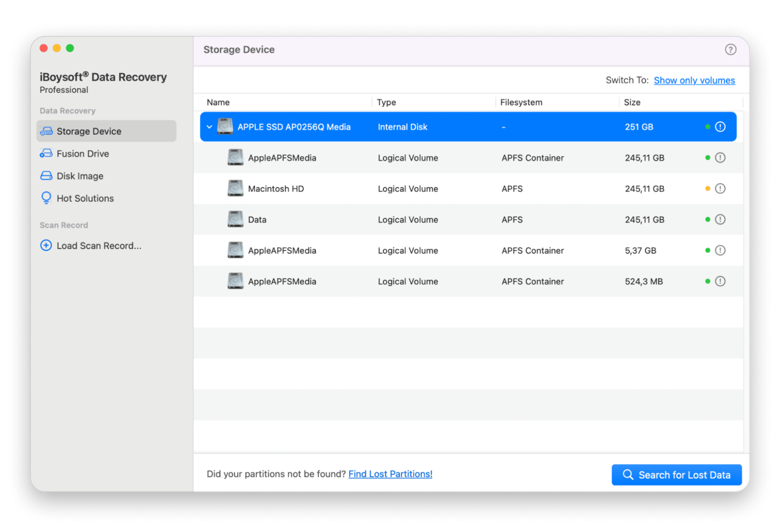Click the green status dot on AppleAPFSMedia 5,37 GB
This screenshot has width=780, height=532.
coord(707,250)
